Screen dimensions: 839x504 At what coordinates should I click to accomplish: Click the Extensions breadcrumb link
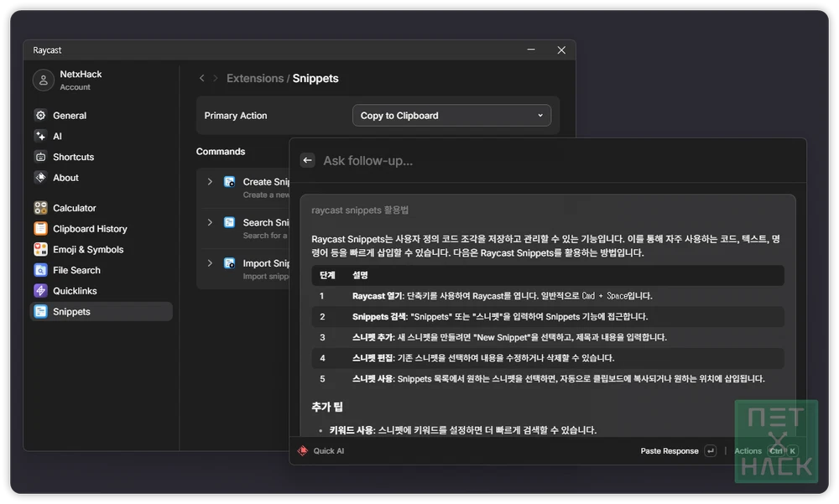click(x=255, y=78)
